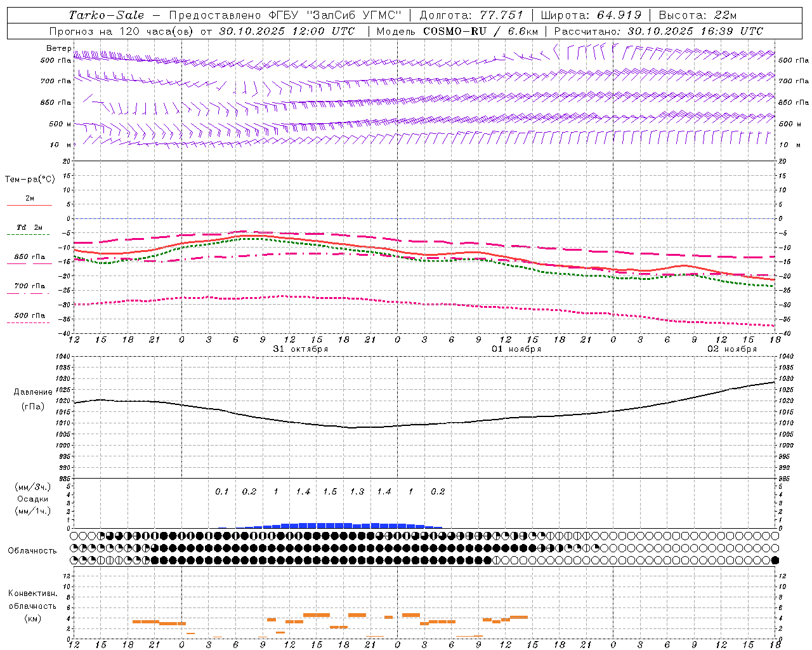
Task: Click the left '700 гПа' wind level label
Action: 56,81
